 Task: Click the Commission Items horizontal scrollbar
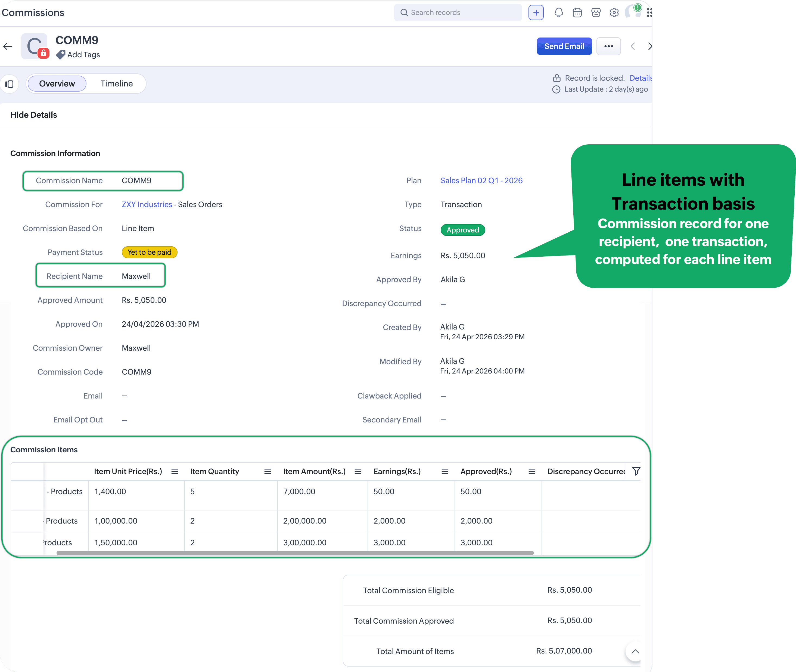click(x=295, y=553)
